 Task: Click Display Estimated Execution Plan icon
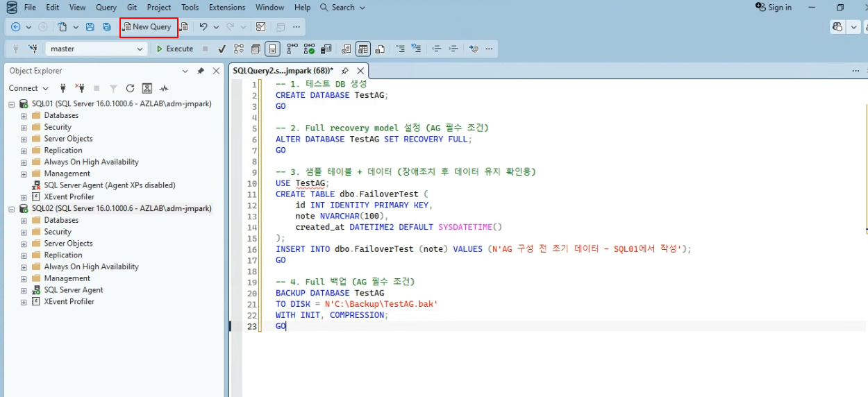click(239, 49)
